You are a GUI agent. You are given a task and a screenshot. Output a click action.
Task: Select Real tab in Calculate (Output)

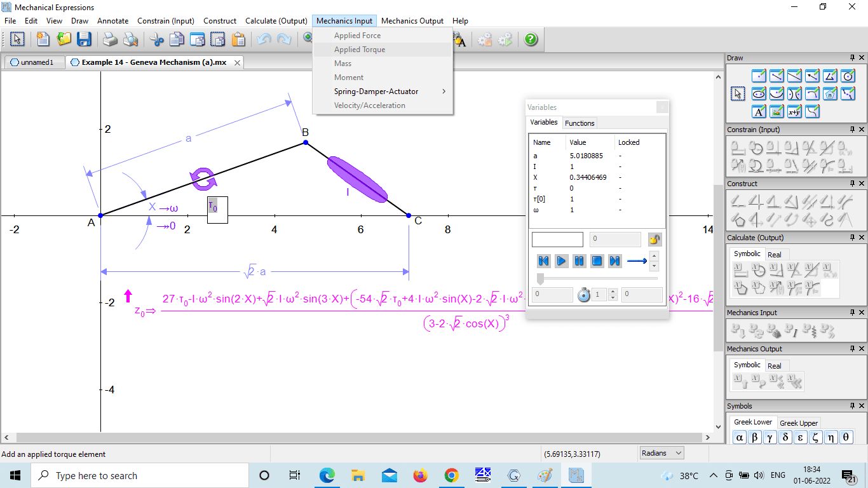click(x=775, y=255)
